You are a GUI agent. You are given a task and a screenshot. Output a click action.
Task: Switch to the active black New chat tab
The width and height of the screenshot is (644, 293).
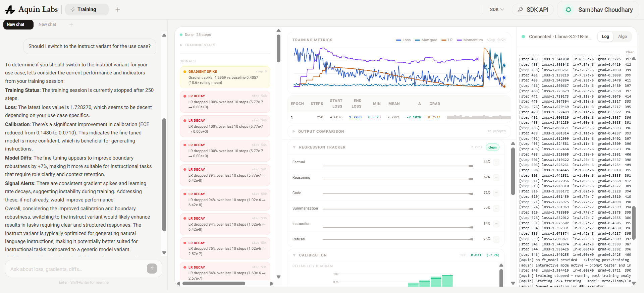click(x=18, y=24)
